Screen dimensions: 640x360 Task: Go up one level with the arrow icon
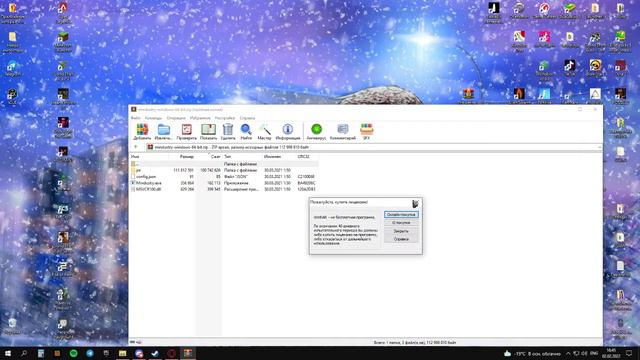coord(136,147)
